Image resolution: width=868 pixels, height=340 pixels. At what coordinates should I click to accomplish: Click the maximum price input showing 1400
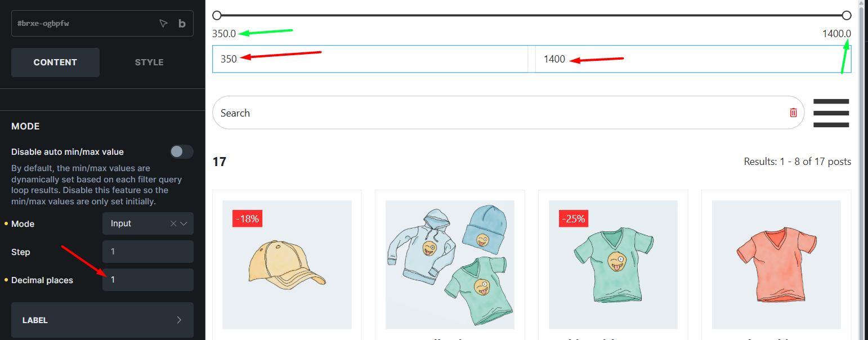pyautogui.click(x=692, y=59)
